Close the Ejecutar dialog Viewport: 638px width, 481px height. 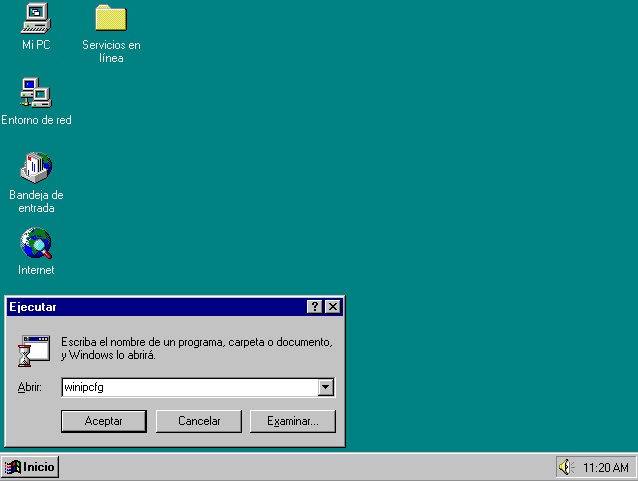point(333,306)
